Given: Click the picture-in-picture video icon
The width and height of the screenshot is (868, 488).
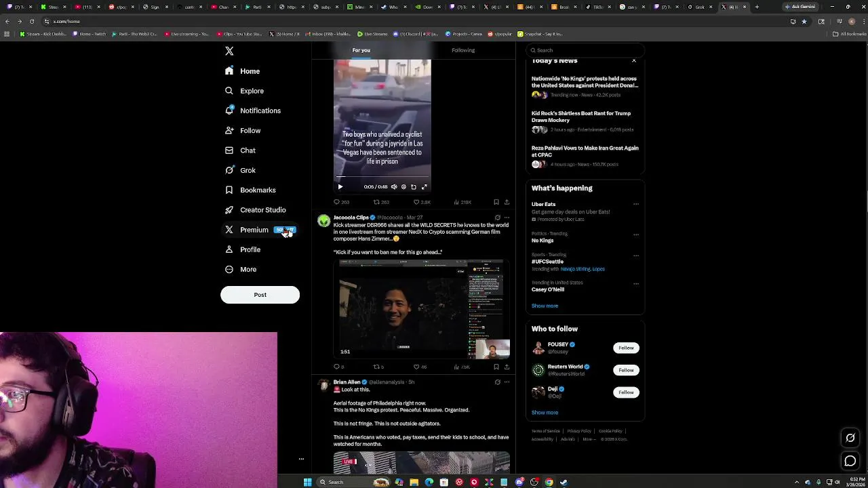Looking at the screenshot, I should [x=414, y=187].
